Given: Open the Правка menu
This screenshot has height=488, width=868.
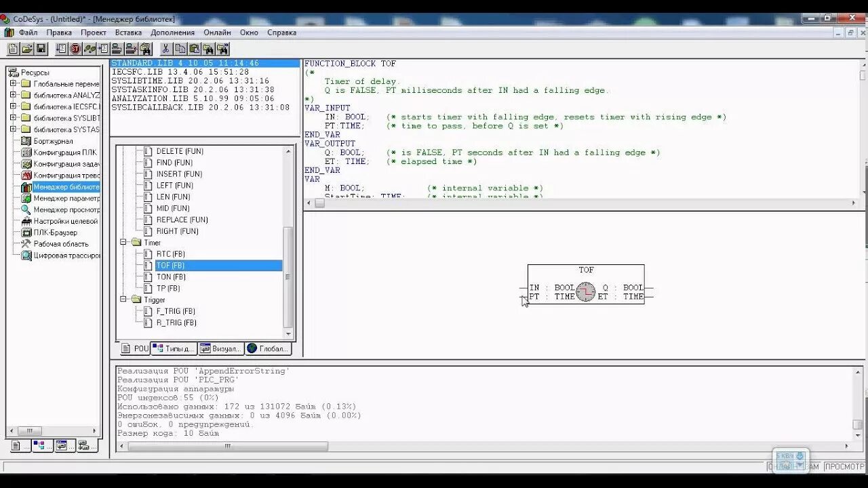Looking at the screenshot, I should point(59,32).
